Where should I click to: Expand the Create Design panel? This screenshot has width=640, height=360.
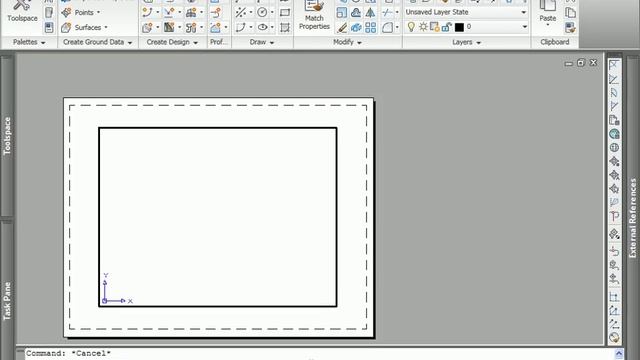point(172,42)
